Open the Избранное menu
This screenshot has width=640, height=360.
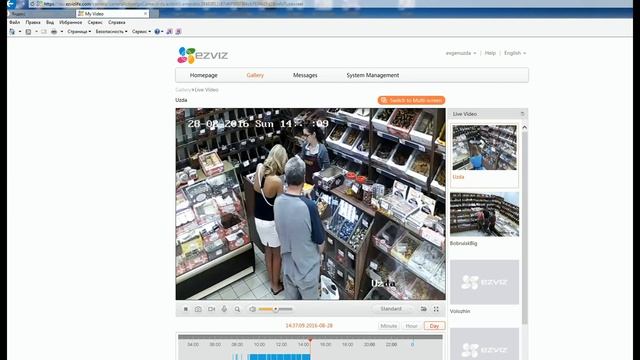71,22
